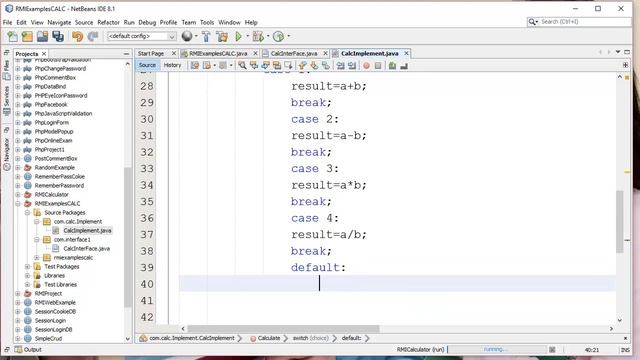
Task: Switch to the CalcInterFace.java tab
Action: 294,53
